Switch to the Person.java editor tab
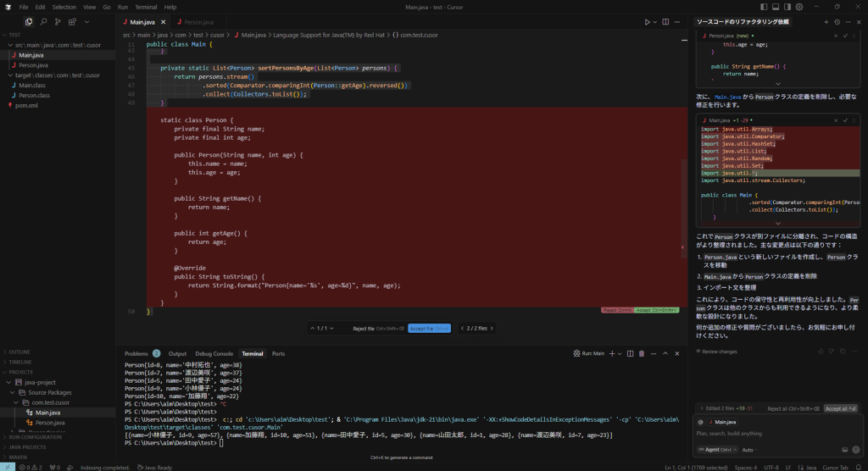Image resolution: width=868 pixels, height=471 pixels. tap(198, 22)
